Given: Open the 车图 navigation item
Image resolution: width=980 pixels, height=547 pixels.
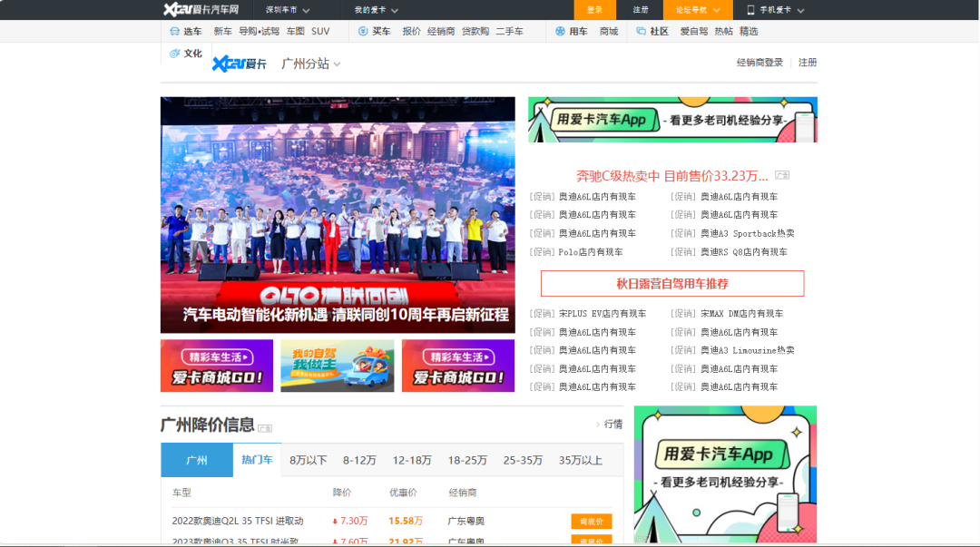Looking at the screenshot, I should pyautogui.click(x=296, y=31).
